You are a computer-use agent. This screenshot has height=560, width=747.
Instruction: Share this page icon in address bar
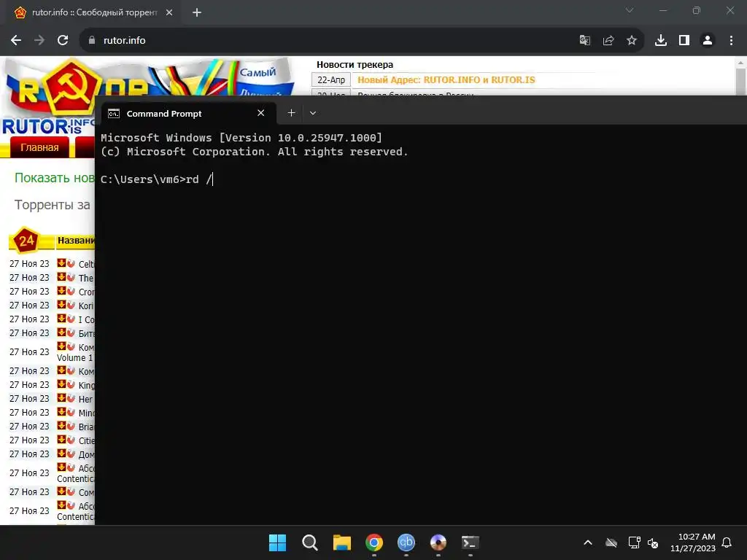(608, 41)
